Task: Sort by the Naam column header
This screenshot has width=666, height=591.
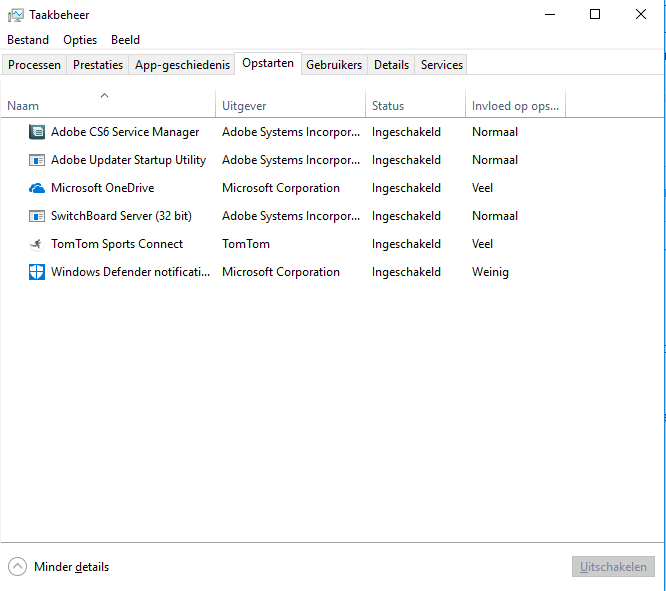Action: click(108, 104)
